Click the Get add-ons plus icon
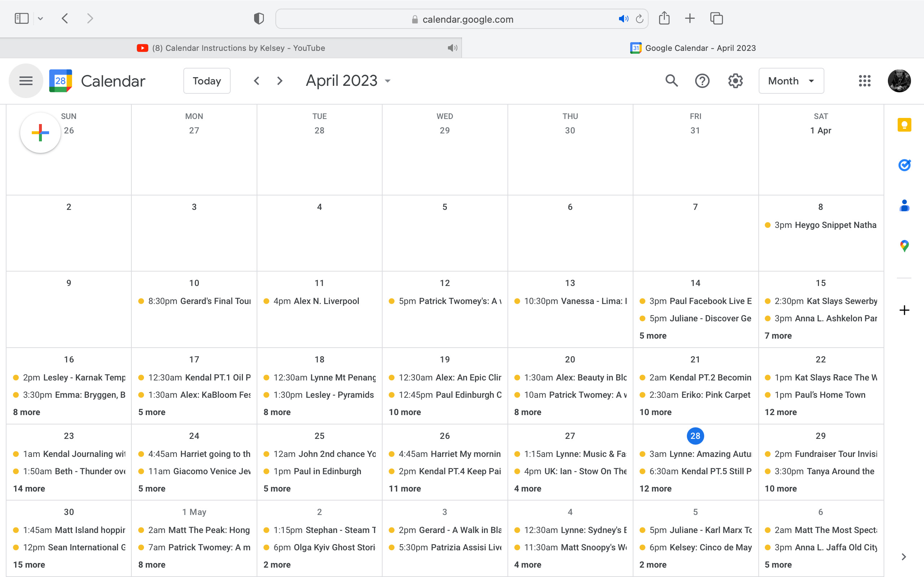This screenshot has width=924, height=577. (x=904, y=310)
